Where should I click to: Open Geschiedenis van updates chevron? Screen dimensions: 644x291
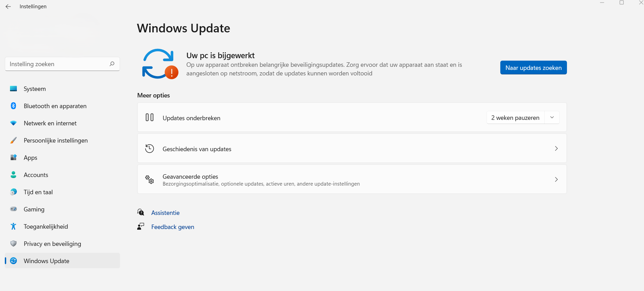point(556,148)
